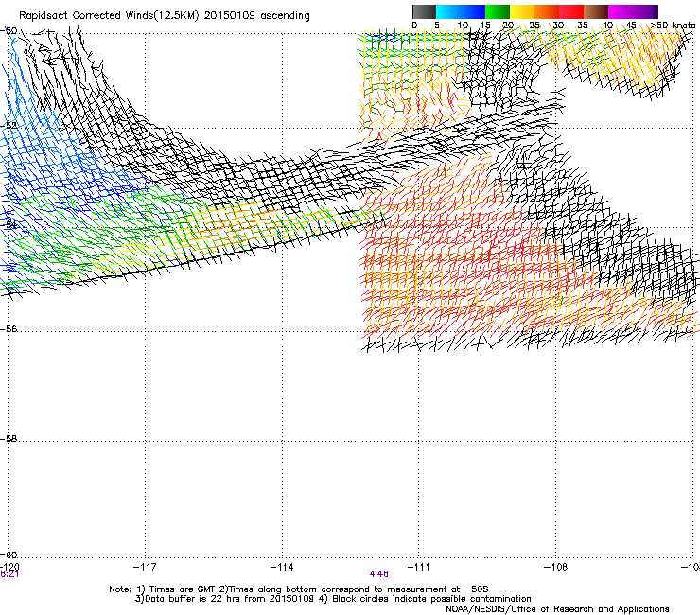
Task: Click the longitude label -120
Action: (9, 567)
